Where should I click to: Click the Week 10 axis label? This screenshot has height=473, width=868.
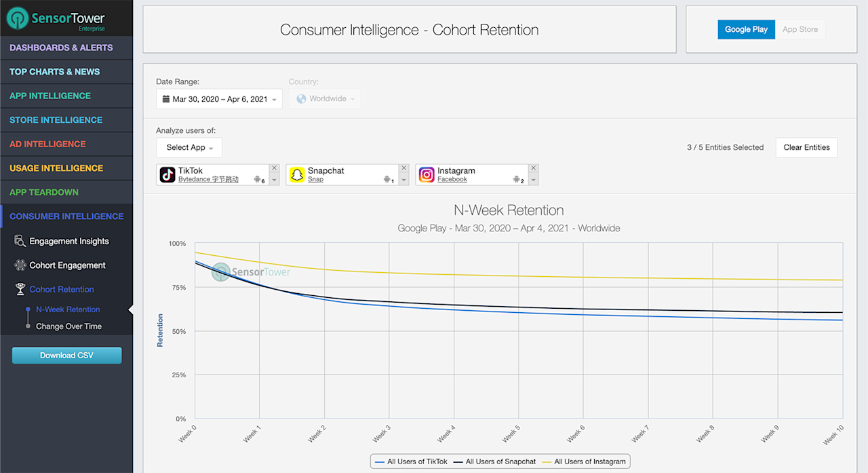[x=832, y=435]
